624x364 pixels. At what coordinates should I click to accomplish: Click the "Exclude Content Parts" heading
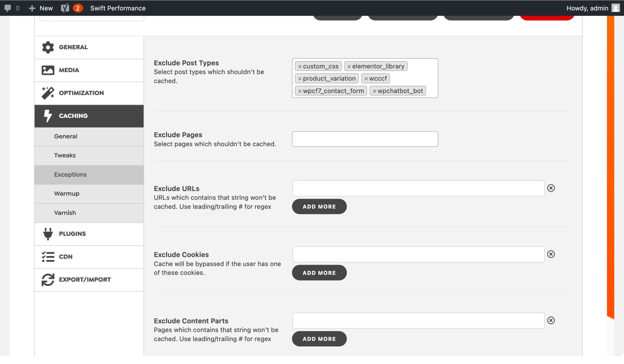click(x=191, y=321)
